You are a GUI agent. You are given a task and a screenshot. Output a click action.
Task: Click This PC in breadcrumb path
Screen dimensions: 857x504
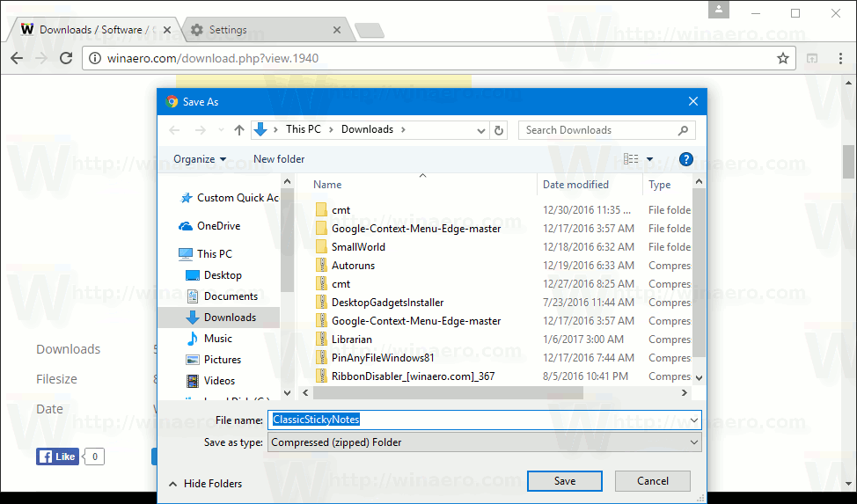304,129
